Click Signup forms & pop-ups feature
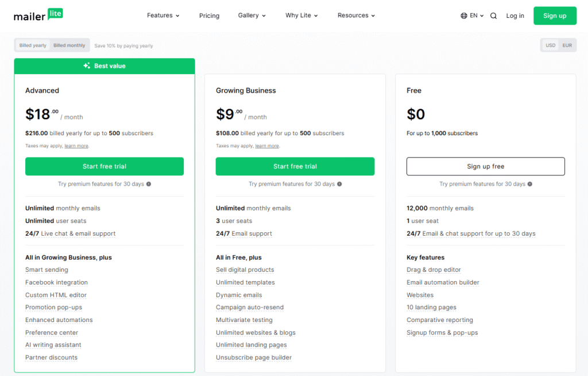Screen dimensions: 588x376 (x=442, y=333)
